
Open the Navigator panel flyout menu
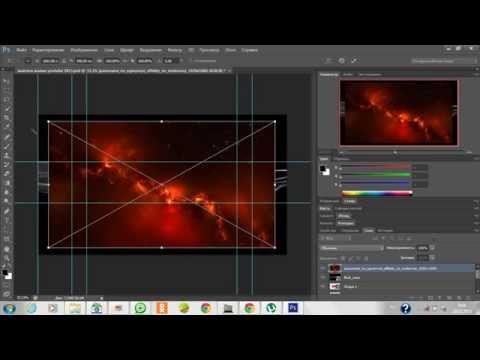coord(476,74)
